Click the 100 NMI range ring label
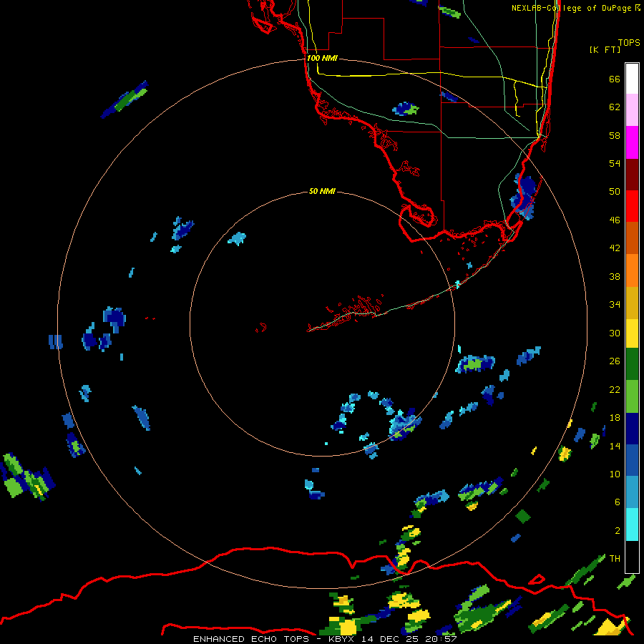This screenshot has width=644, height=644. 322,58
